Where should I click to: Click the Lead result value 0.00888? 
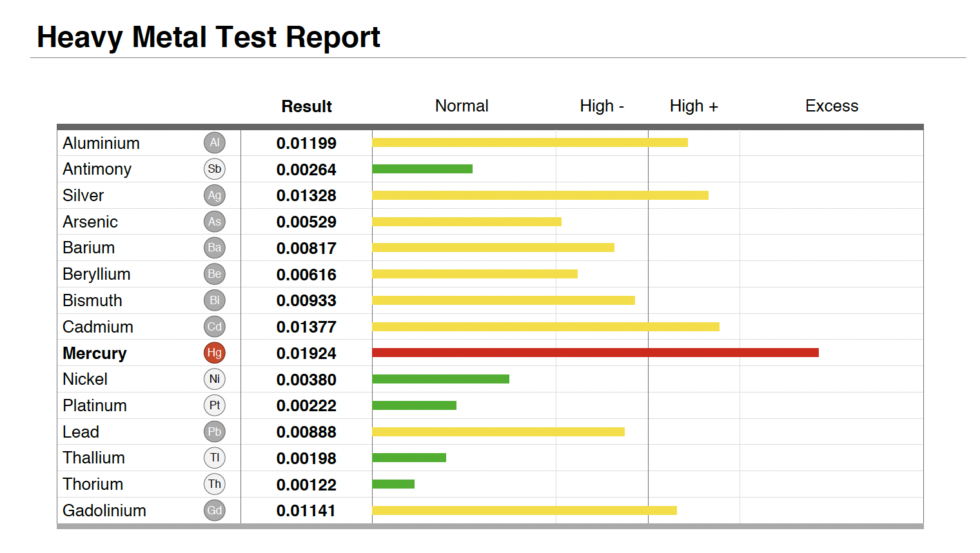tap(306, 432)
